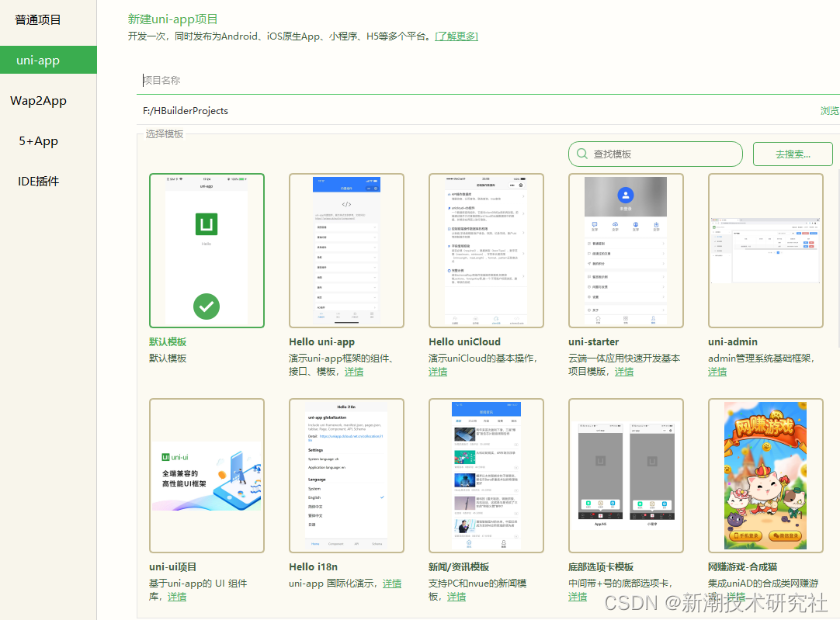Select the uni-admin template thumbnail

click(x=765, y=251)
